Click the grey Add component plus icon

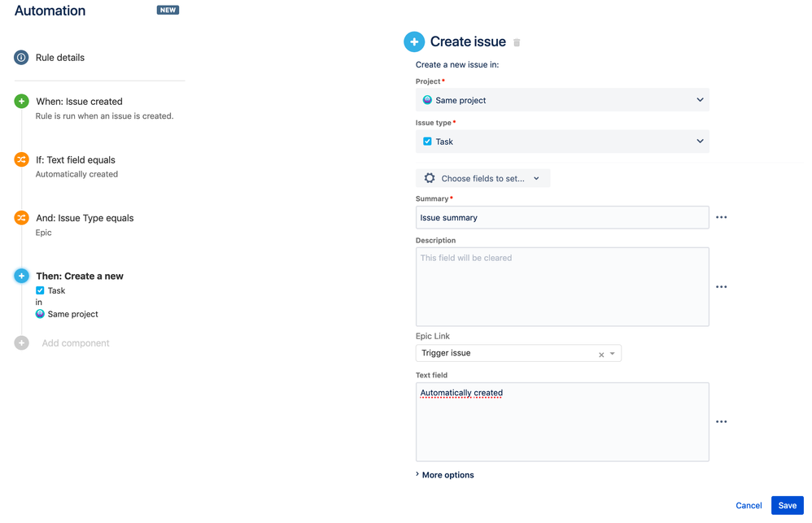click(21, 342)
